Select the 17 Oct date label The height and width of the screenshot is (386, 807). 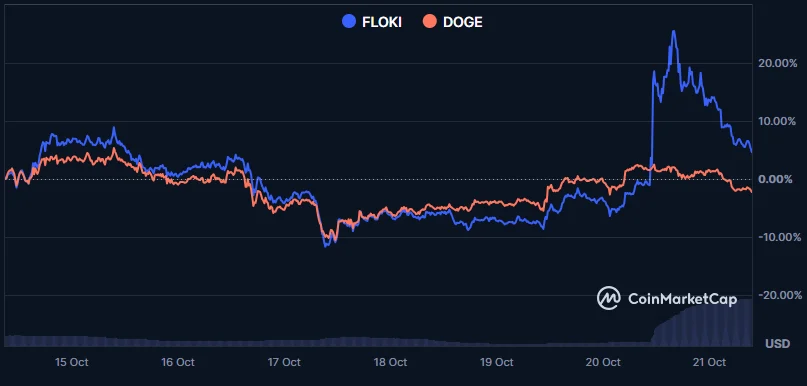point(284,362)
